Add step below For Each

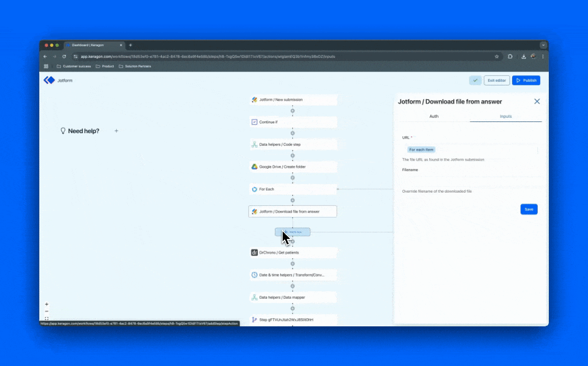coord(292,200)
